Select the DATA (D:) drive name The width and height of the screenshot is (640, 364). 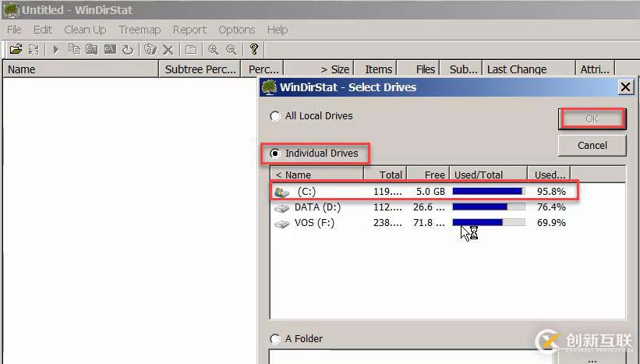[317, 207]
